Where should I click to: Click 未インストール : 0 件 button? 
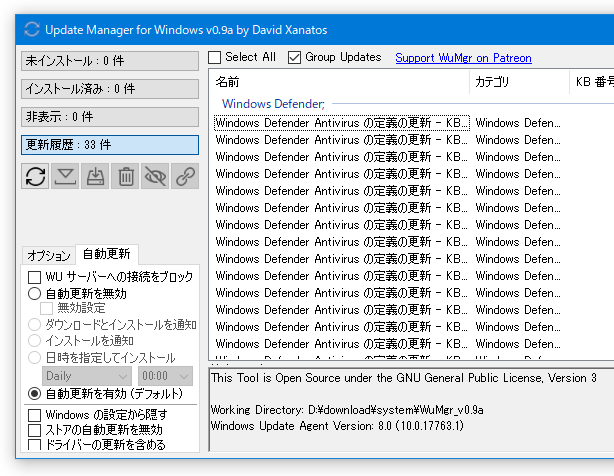click(110, 61)
